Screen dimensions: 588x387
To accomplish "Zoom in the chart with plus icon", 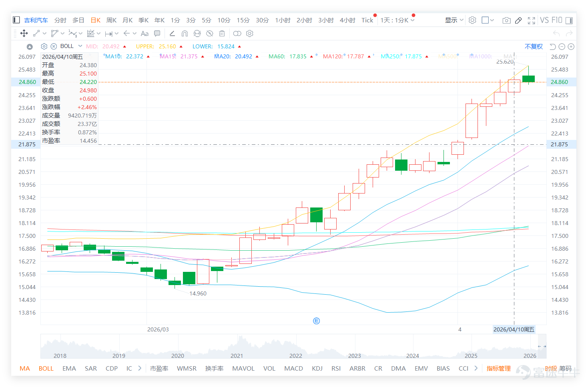I will click(571, 47).
